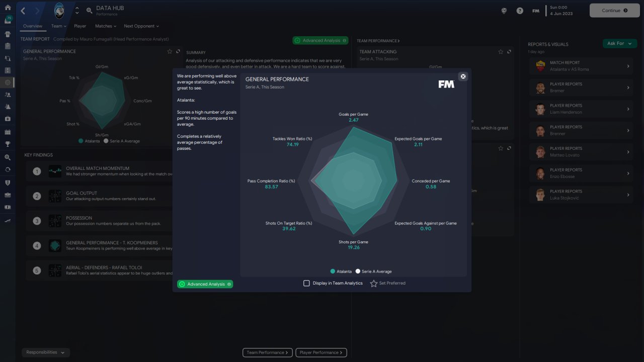Open Finances money icon in sidebar
The width and height of the screenshot is (644, 362).
[x=8, y=207]
